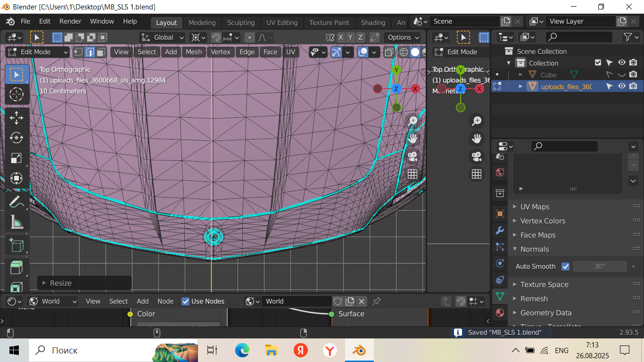The width and height of the screenshot is (644, 362).
Task: Switch to the Sculpting workspace tab
Action: coord(240,23)
